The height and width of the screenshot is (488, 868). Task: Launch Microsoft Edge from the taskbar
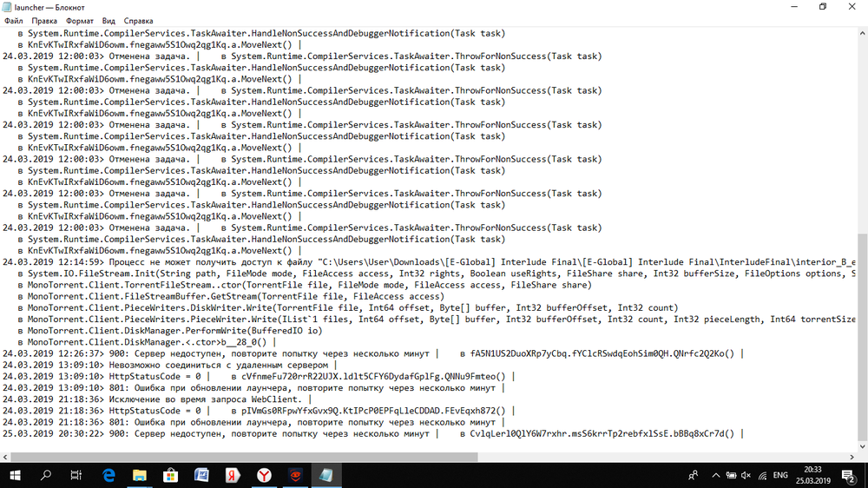(x=109, y=475)
